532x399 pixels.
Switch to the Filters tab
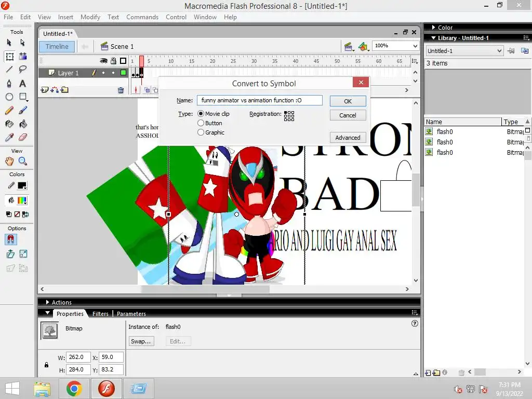pos(100,313)
